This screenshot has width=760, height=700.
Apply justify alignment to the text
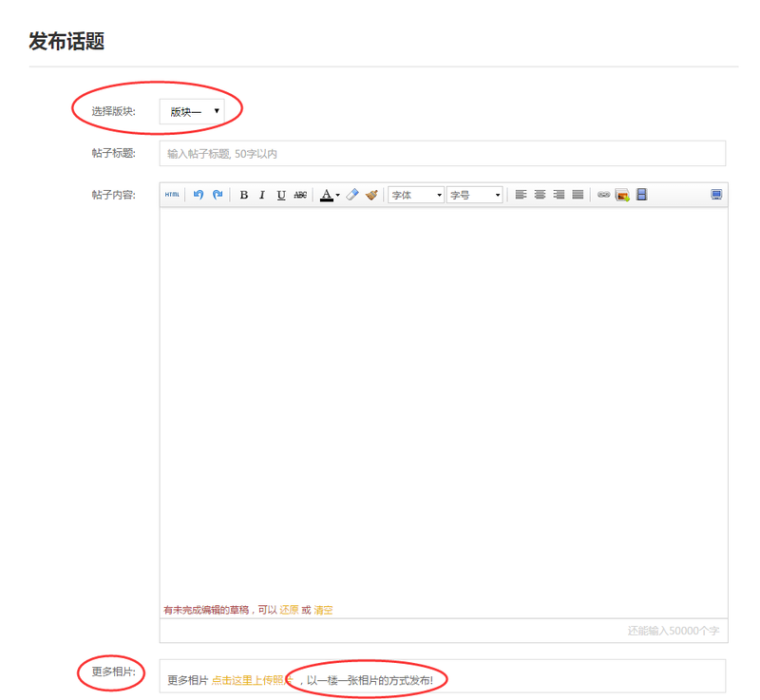pos(577,195)
